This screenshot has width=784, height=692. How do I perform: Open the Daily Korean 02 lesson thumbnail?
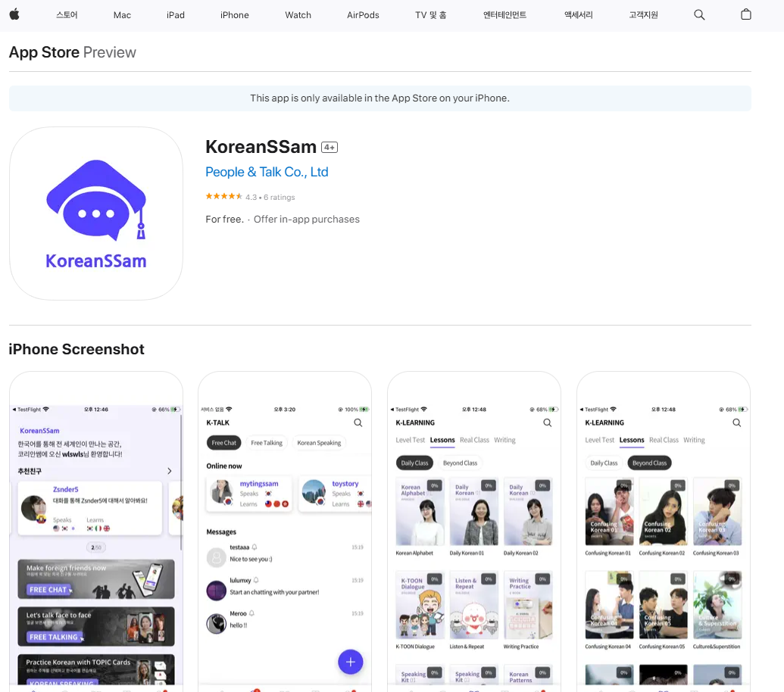click(x=528, y=512)
